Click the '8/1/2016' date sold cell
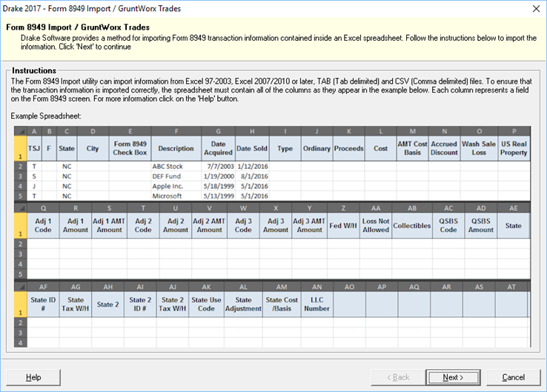Image resolution: width=547 pixels, height=392 pixels. click(x=252, y=176)
